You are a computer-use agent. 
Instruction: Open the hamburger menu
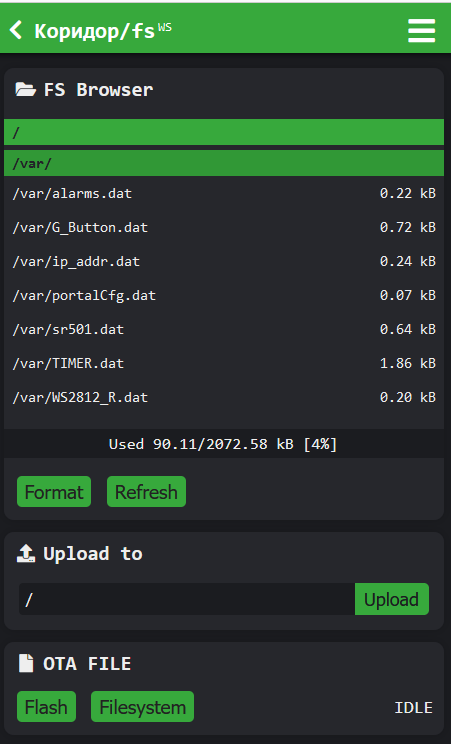coord(421,30)
